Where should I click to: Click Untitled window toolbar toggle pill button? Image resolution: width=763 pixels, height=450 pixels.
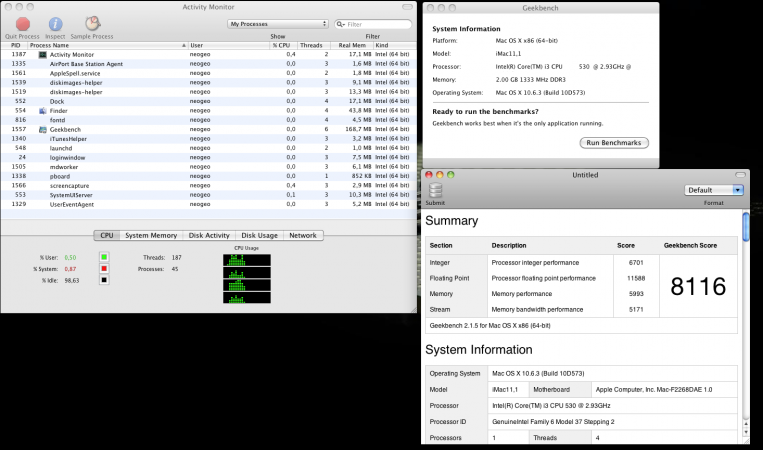740,175
